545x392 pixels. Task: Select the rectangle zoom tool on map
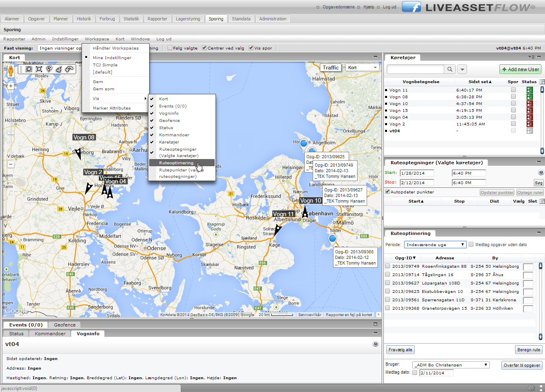click(29, 69)
